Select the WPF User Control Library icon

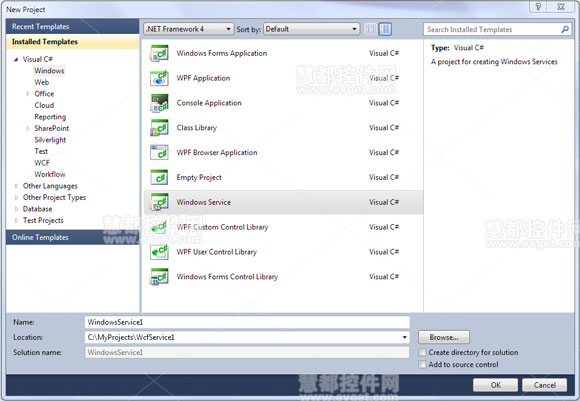tap(159, 252)
